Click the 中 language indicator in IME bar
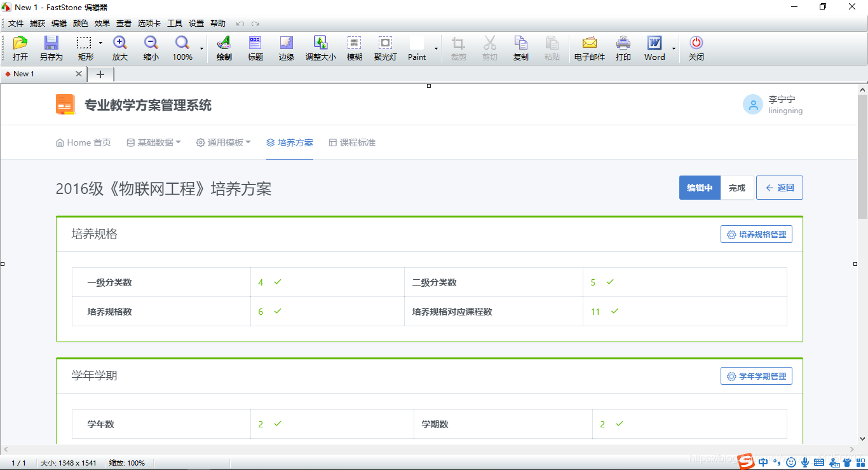 (x=763, y=462)
